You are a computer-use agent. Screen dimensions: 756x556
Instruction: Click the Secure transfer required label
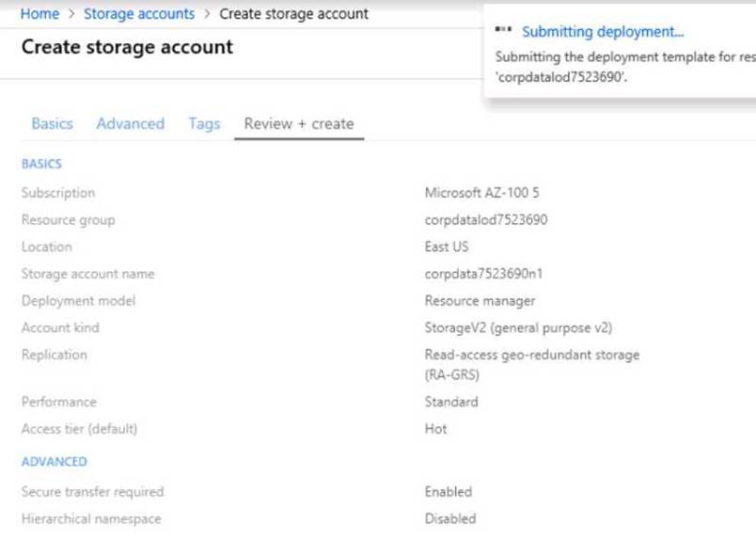click(92, 492)
